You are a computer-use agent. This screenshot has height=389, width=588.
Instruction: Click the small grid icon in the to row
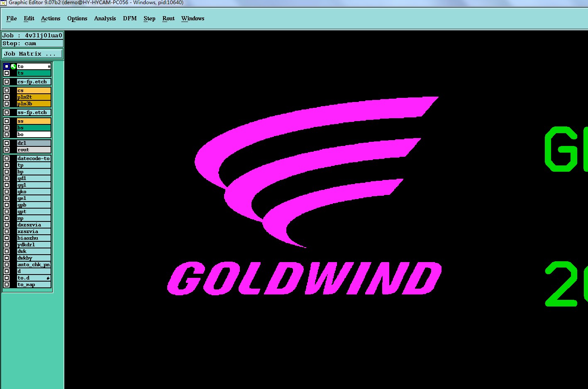point(49,66)
